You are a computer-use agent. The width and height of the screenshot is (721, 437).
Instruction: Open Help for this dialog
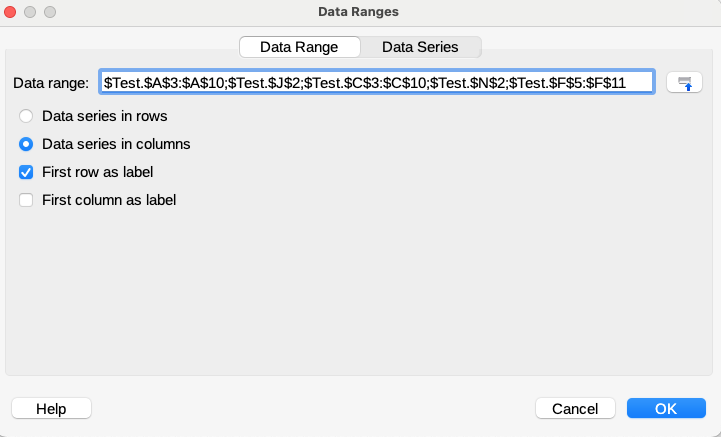tap(51, 408)
